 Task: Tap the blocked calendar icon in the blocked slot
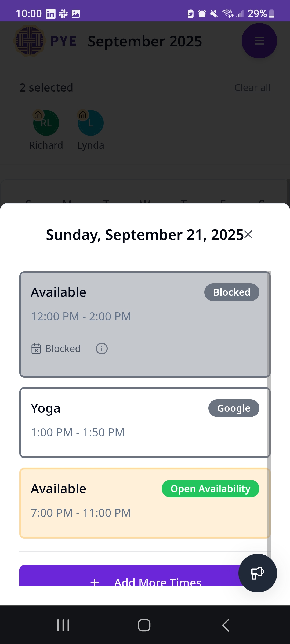[36, 349]
